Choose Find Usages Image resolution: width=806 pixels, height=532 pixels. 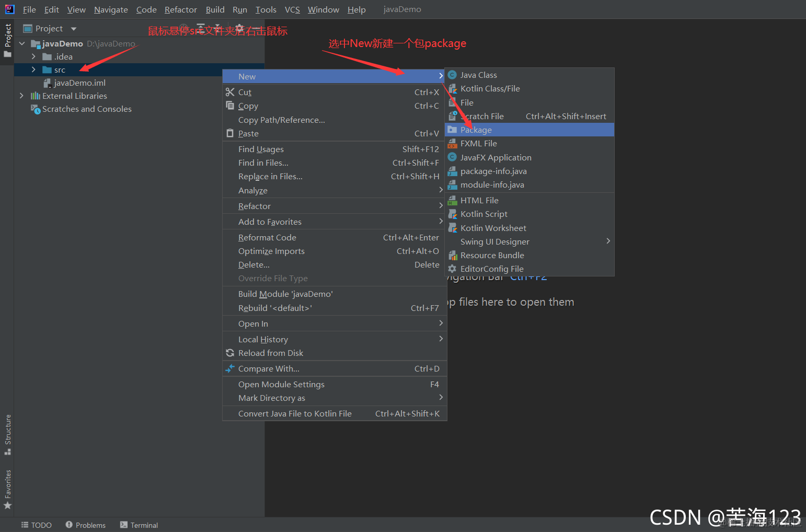(335, 149)
